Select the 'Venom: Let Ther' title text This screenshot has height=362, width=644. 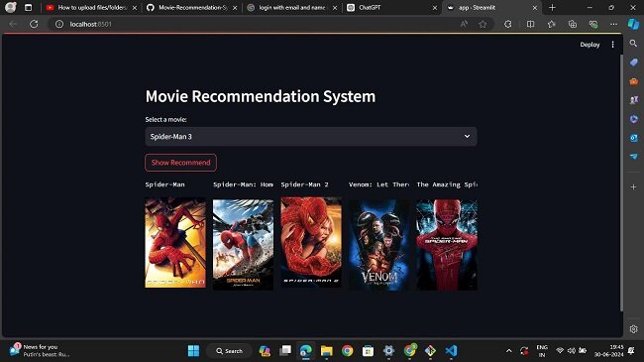point(378,184)
